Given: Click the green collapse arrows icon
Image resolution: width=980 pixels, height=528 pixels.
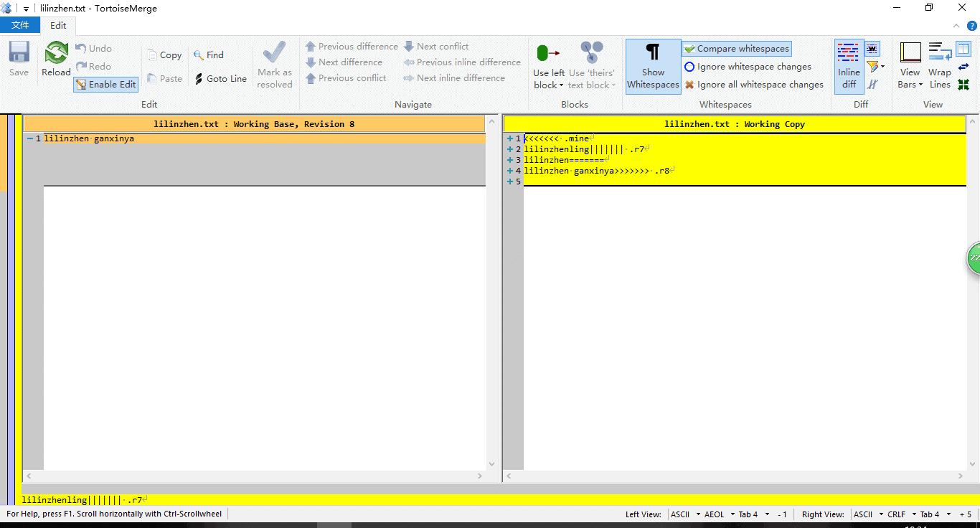Looking at the screenshot, I should [x=963, y=85].
